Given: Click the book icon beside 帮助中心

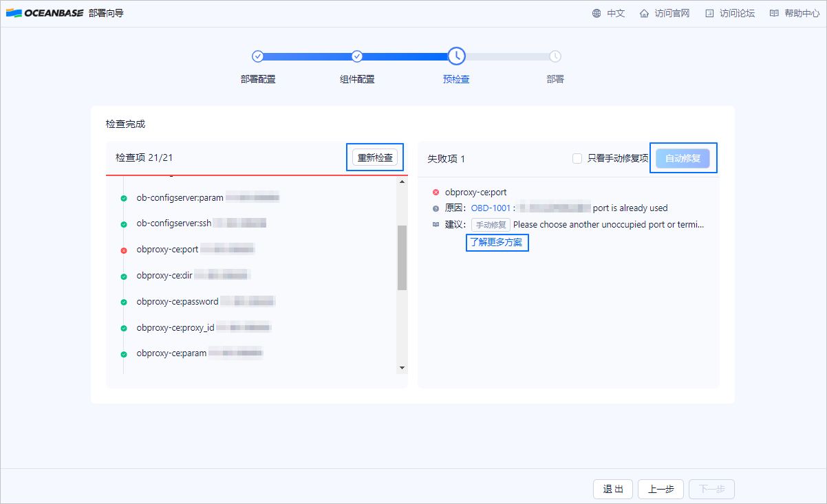Looking at the screenshot, I should click(x=774, y=13).
